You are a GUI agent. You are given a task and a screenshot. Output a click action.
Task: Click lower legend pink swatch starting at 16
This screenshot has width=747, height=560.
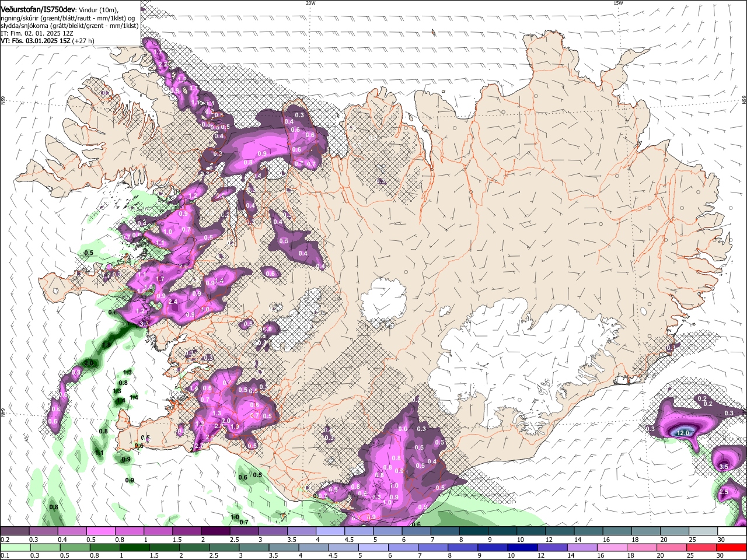[x=613, y=547]
